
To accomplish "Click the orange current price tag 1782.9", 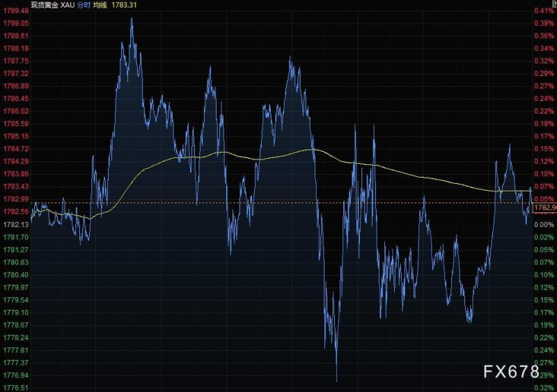I will 545,207.
